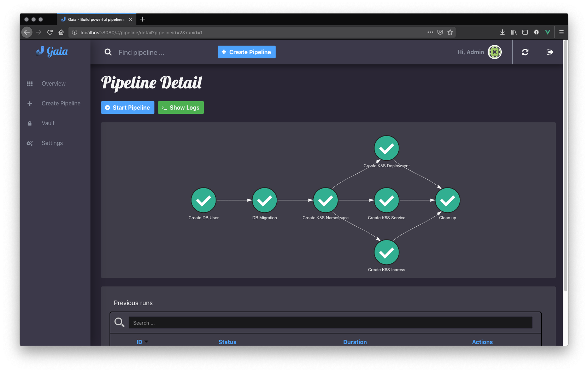The image size is (588, 372).
Task: Reload page with browser reload icon
Action: coord(50,32)
